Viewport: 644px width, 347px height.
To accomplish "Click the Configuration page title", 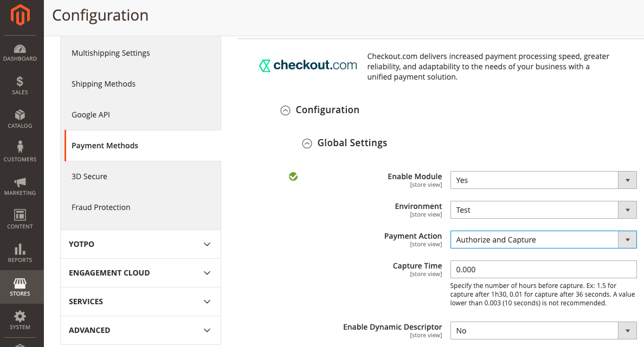I will (x=100, y=16).
